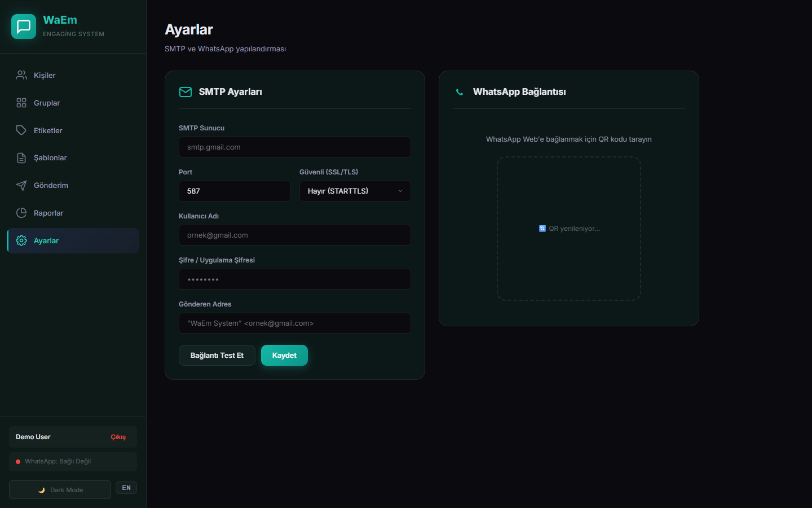The height and width of the screenshot is (508, 812).
Task: Click the Etiketler tag icon
Action: click(x=21, y=130)
